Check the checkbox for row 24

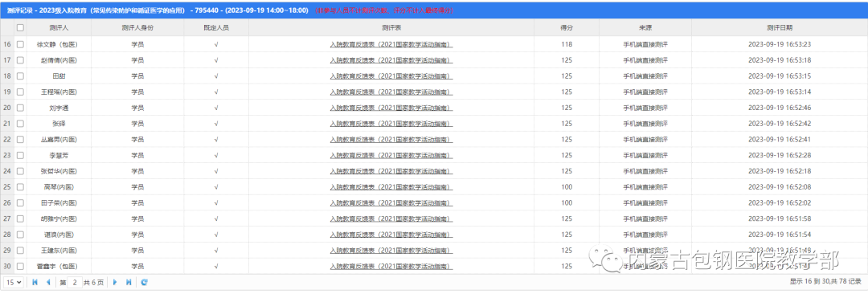click(x=20, y=171)
